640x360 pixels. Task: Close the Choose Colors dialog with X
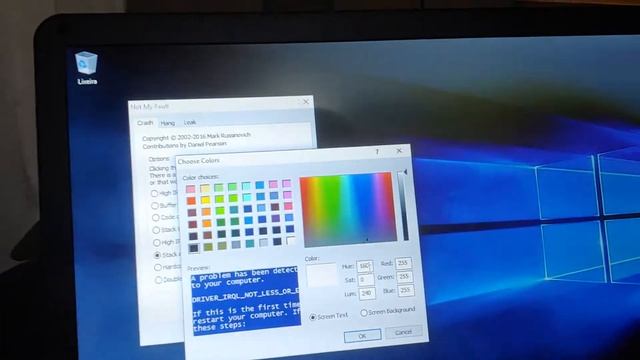[399, 151]
